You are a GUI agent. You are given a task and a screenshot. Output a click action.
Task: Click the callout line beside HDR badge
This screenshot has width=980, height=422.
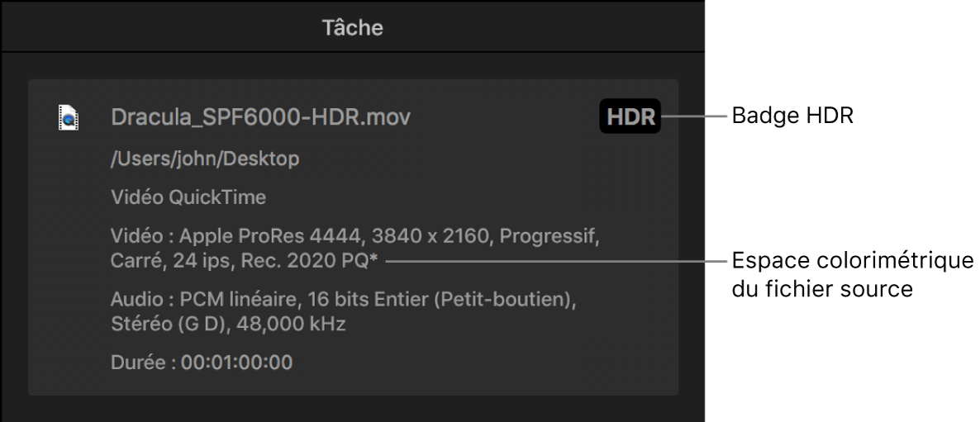pyautogui.click(x=694, y=118)
